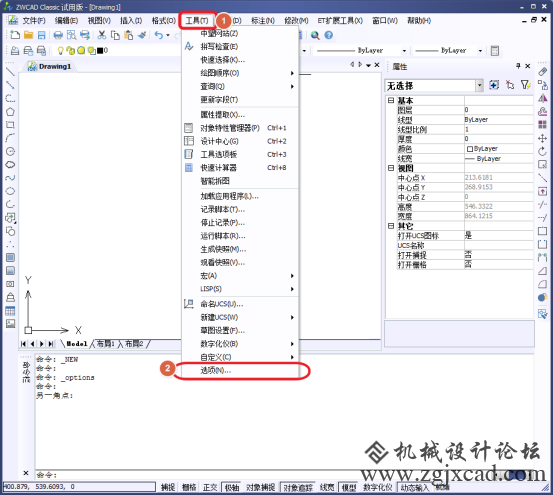Toggle 动态输入 dynamic input in status bar
553x495 pixels.
coord(415,487)
